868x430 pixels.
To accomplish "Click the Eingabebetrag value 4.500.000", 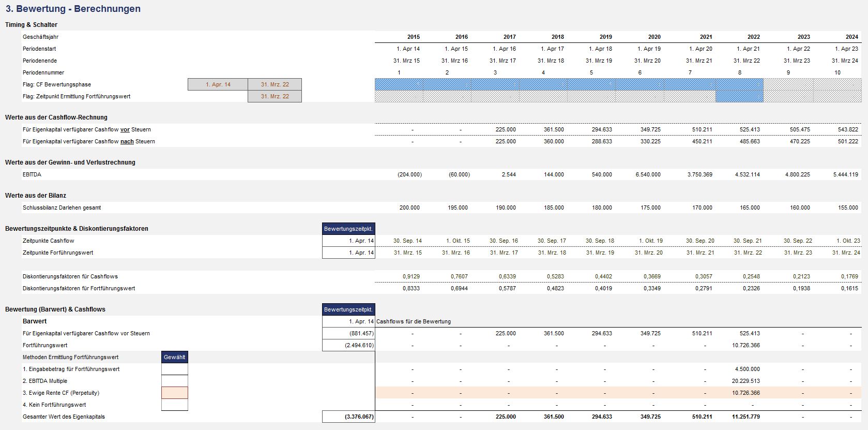I will 747,369.
